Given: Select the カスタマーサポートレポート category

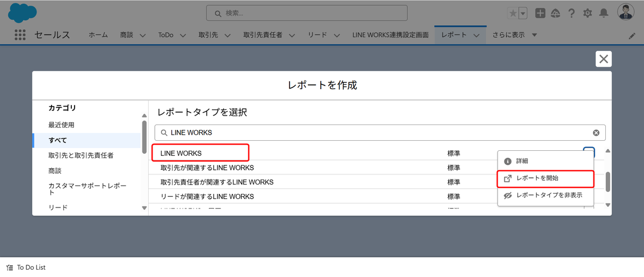Looking at the screenshot, I should point(86,189).
